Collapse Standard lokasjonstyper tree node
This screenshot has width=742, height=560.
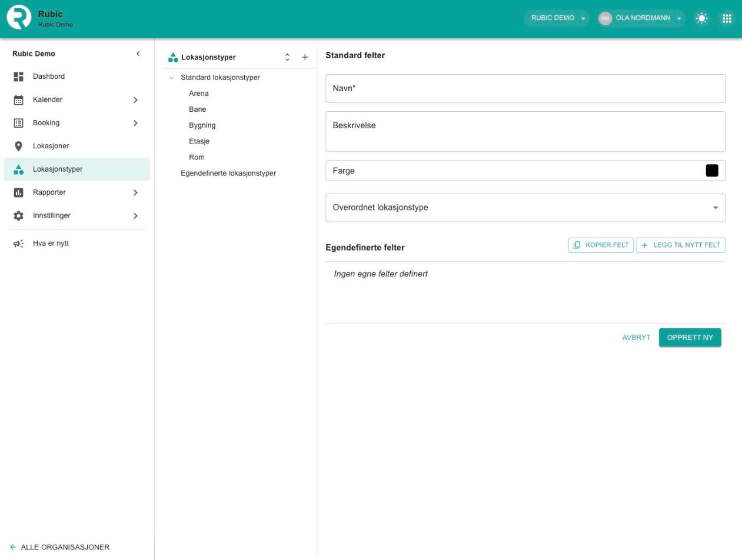(172, 78)
